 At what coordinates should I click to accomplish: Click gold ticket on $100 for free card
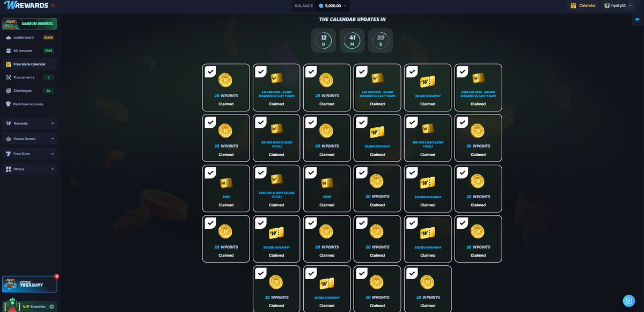click(478, 78)
